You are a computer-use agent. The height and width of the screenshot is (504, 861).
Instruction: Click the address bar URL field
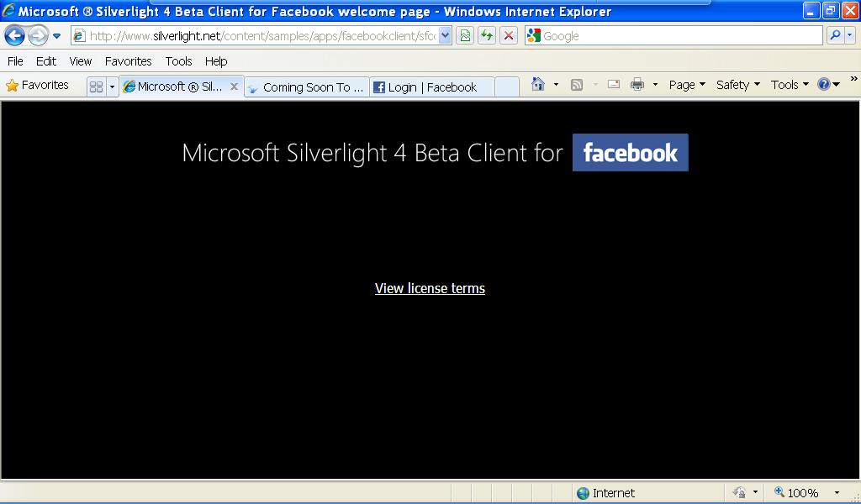[x=256, y=36]
